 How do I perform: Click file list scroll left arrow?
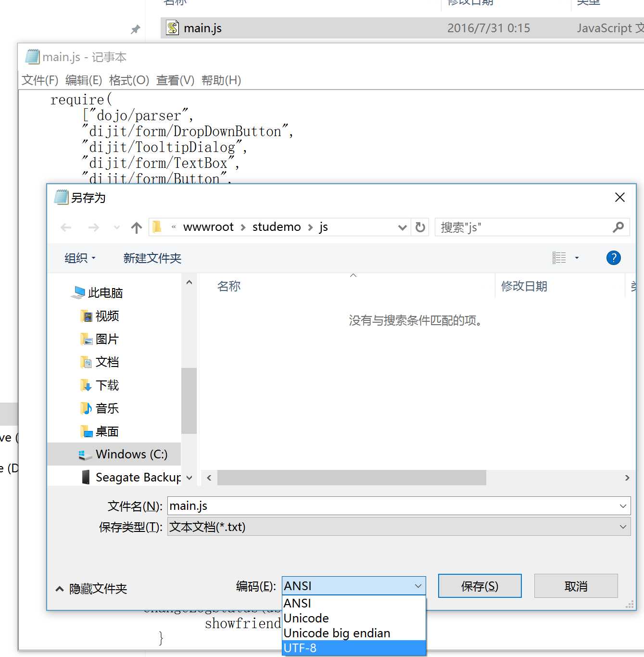(209, 478)
